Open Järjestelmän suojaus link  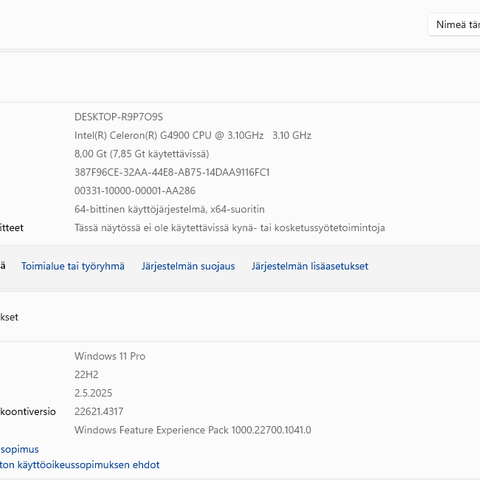(x=188, y=266)
